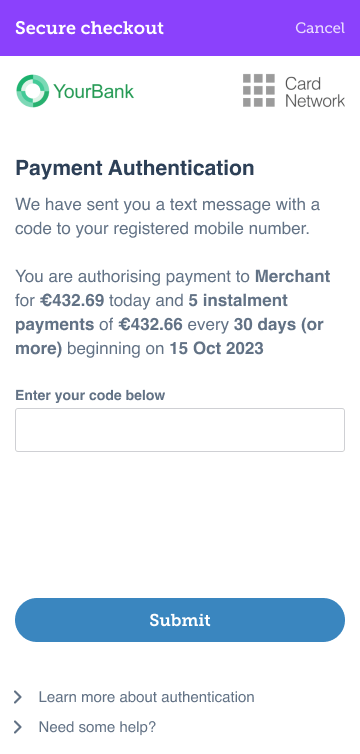Image resolution: width=360 pixels, height=754 pixels.
Task: Click the Payment Authentication heading
Action: point(135,168)
